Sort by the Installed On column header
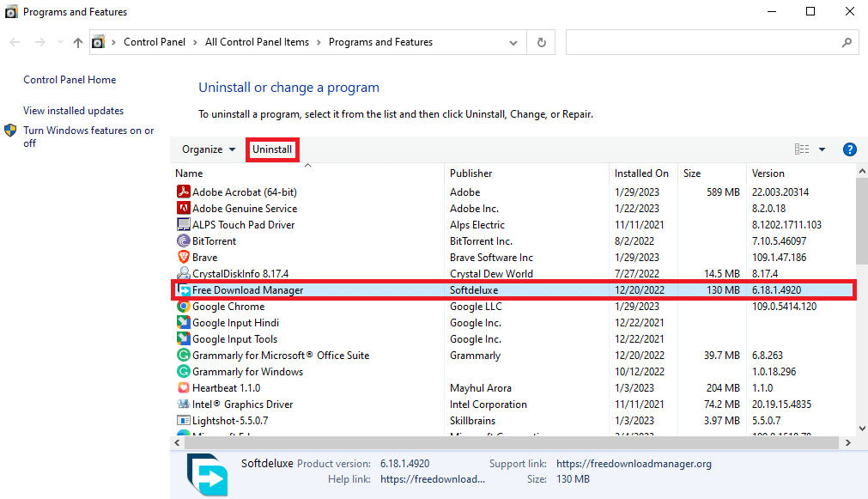The width and height of the screenshot is (868, 499). pyautogui.click(x=643, y=173)
